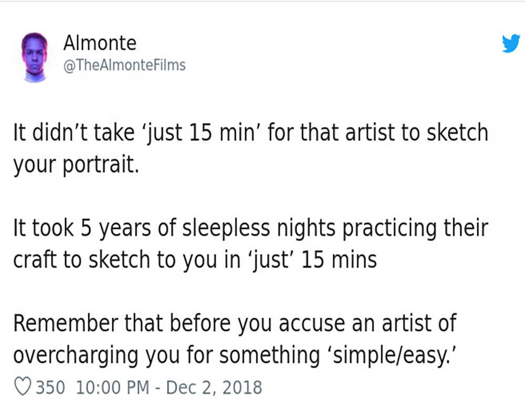
Task: Like the tweet with the heart icon
Action: [22, 387]
